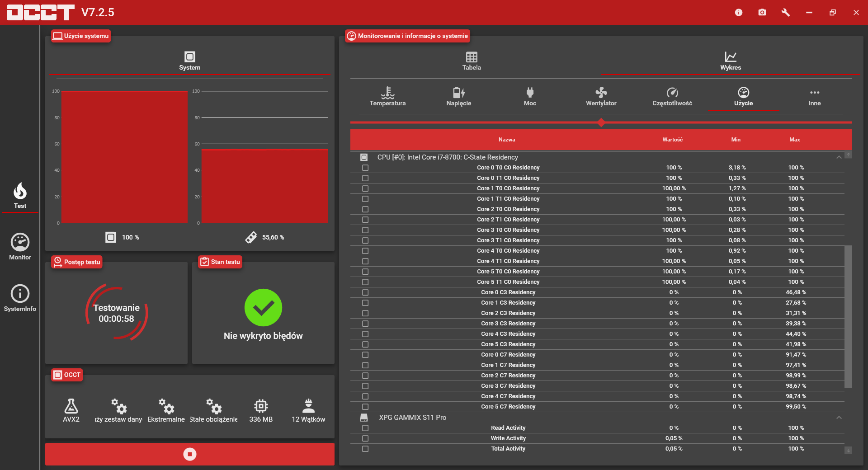Click the Nie wykryto błędów status text
868x470 pixels.
[263, 336]
